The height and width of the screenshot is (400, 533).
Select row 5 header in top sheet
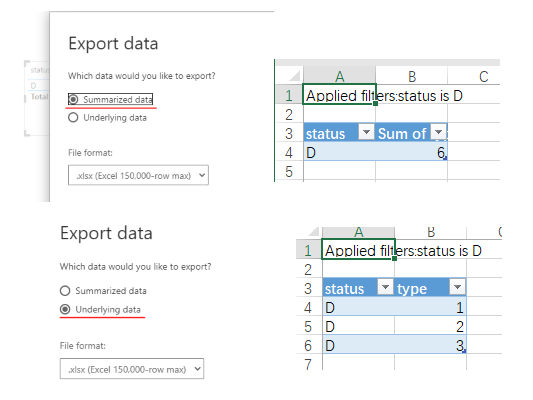[289, 171]
